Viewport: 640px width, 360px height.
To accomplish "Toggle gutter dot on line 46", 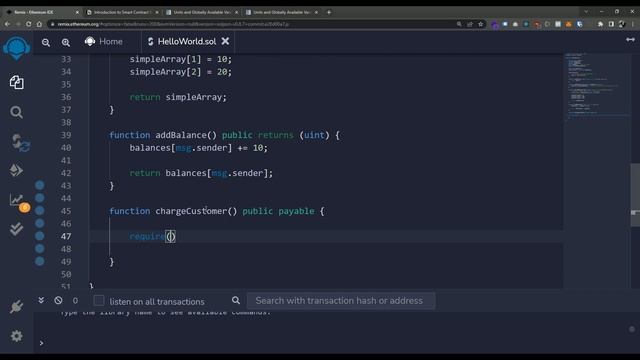I will (x=40, y=223).
